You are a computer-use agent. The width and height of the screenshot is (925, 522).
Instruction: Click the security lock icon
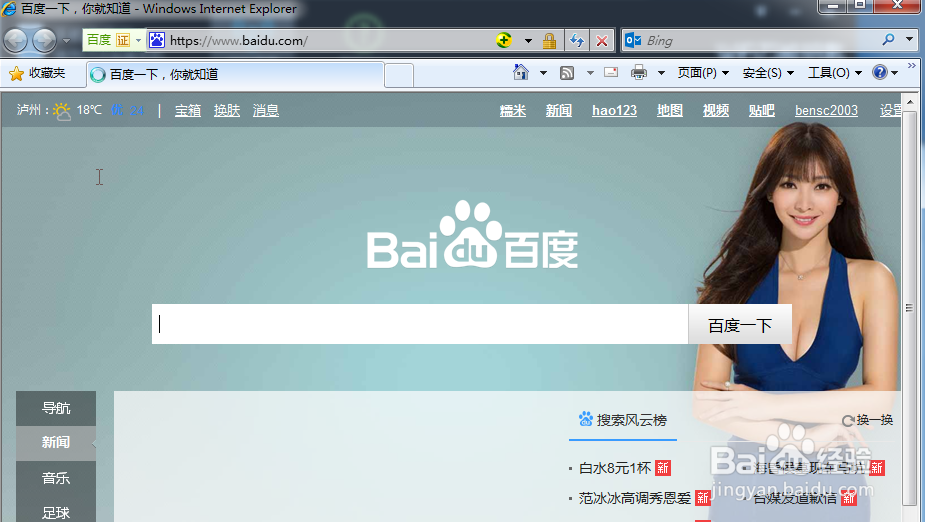click(x=549, y=41)
